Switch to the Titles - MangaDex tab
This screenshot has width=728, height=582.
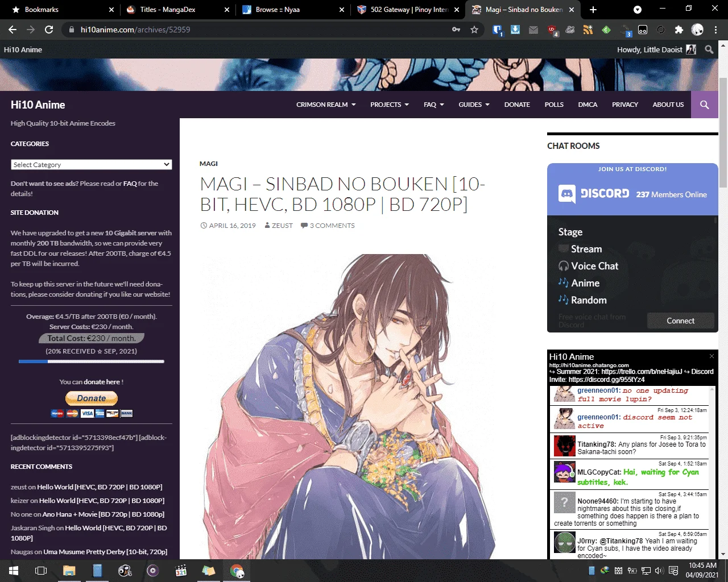tap(177, 10)
